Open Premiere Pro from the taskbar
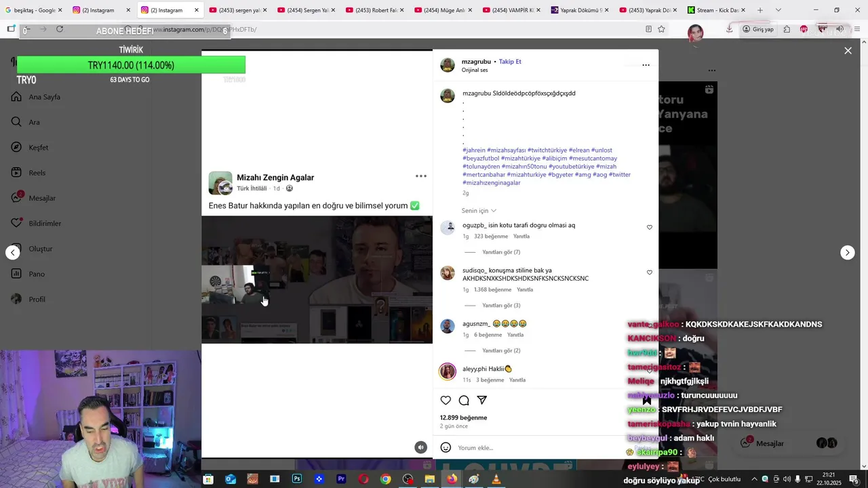The width and height of the screenshot is (868, 488). tap(341, 479)
